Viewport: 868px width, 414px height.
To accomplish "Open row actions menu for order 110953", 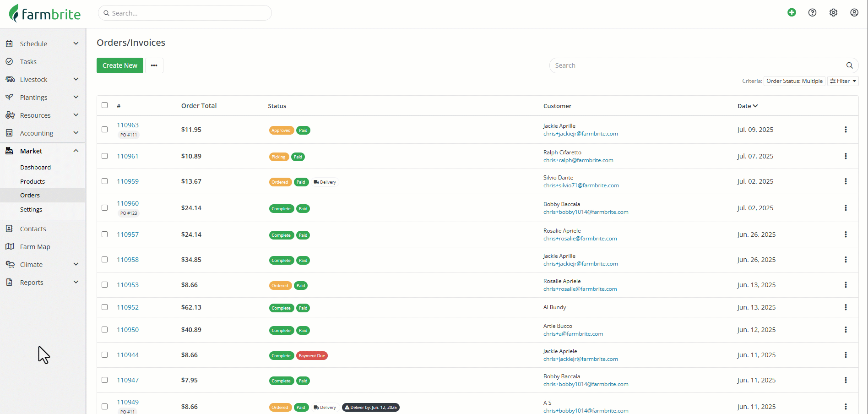I will click(846, 285).
